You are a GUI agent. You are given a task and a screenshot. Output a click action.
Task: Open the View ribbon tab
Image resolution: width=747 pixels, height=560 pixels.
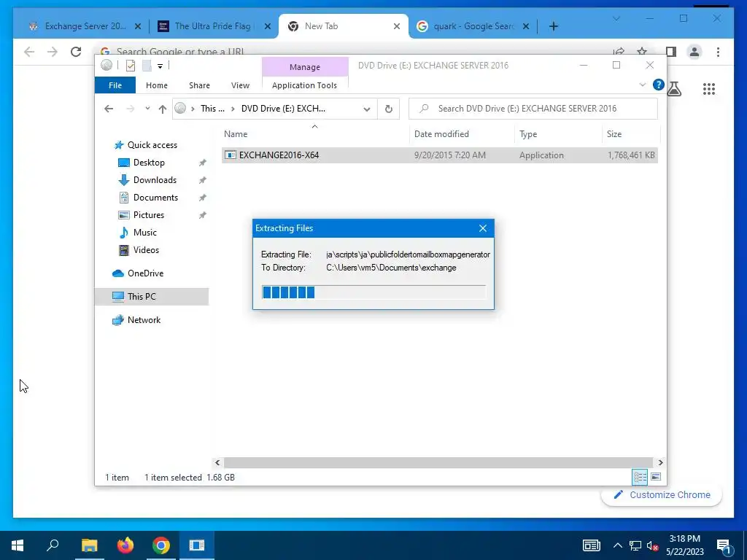tap(240, 85)
